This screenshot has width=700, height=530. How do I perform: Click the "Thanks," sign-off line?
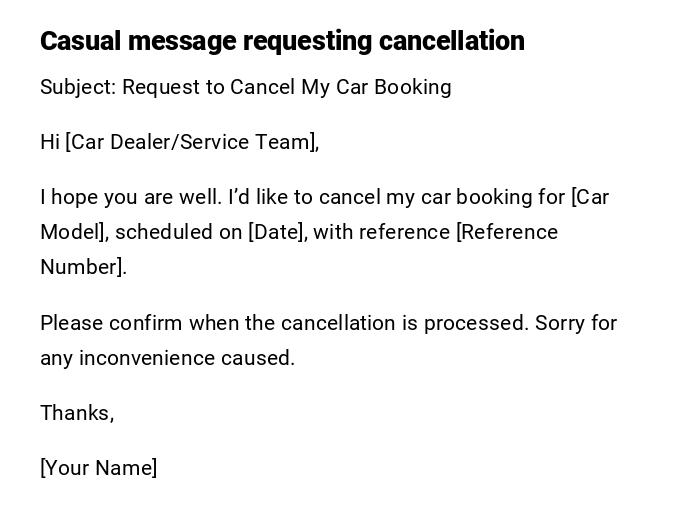tap(77, 413)
